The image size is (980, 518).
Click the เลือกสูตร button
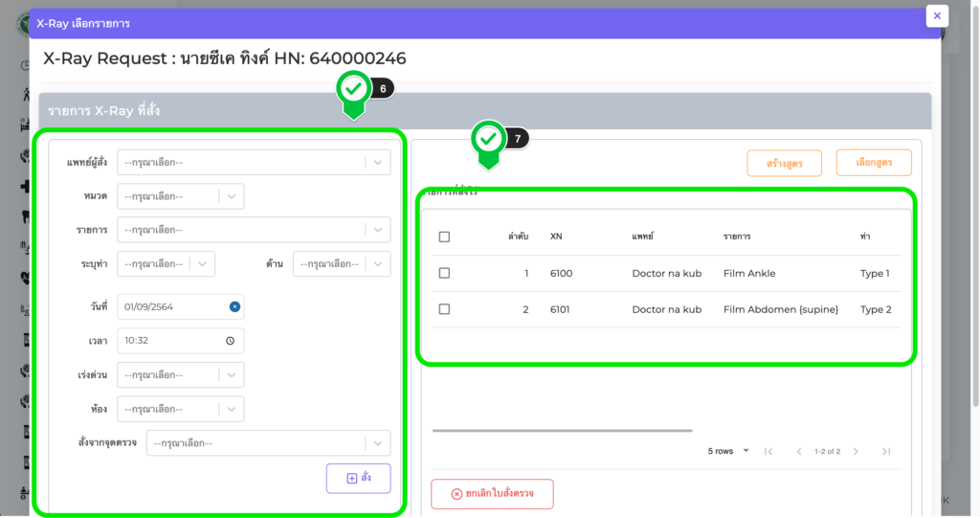873,163
